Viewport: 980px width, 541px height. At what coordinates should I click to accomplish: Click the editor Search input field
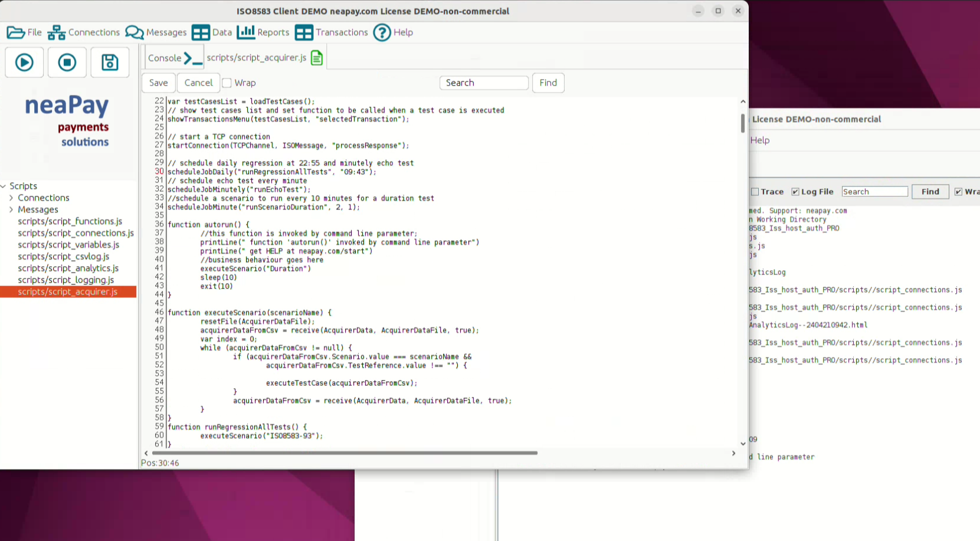click(484, 83)
